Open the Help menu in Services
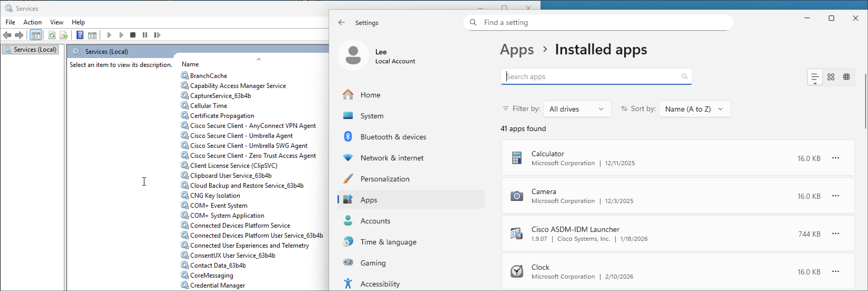The image size is (868, 291). 78,22
